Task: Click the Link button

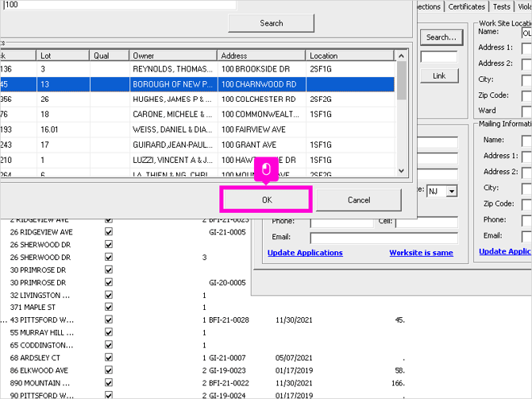Action: point(439,76)
